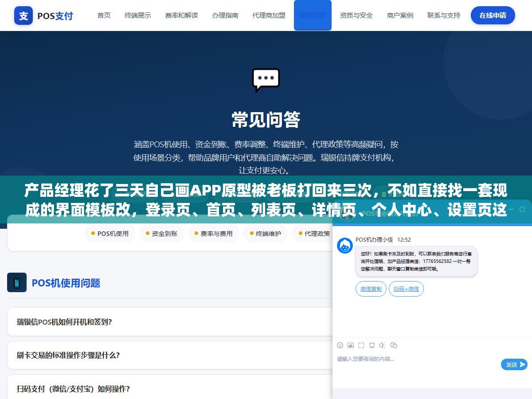Open 办理指南 in the navigation
Viewport: 532px width, 399px height.
[225, 16]
